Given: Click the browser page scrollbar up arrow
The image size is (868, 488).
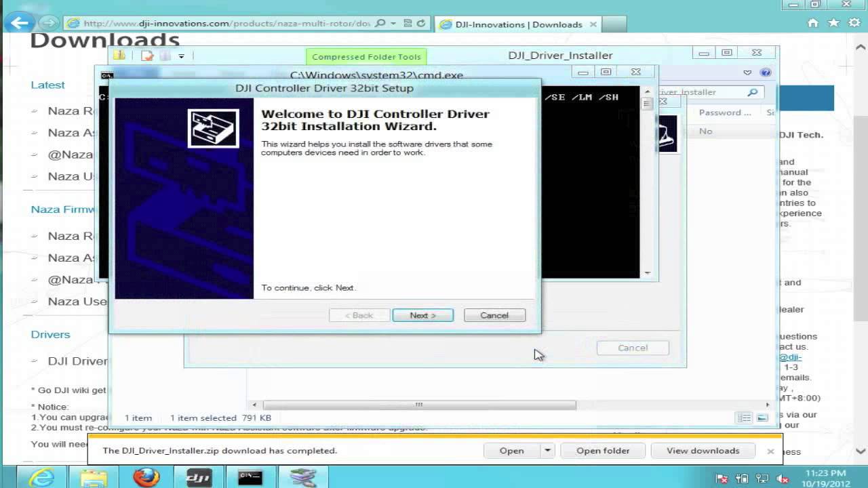Looking at the screenshot, I should point(861,47).
